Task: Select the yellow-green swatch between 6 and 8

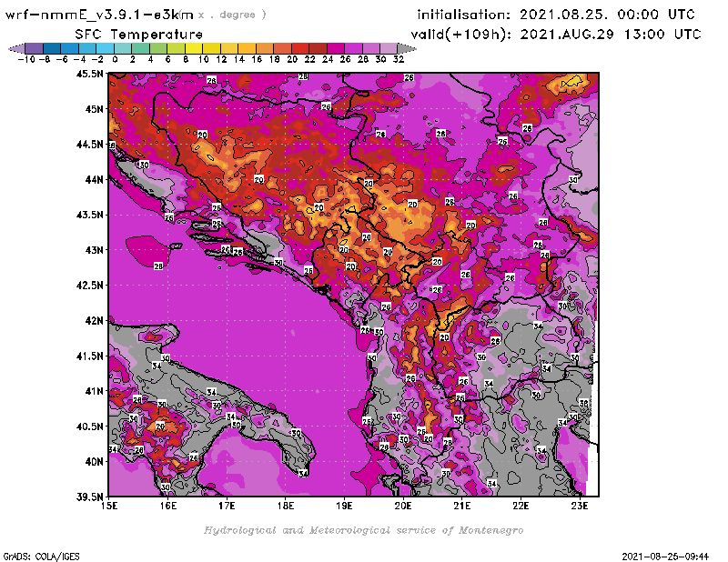Action: 176,48
